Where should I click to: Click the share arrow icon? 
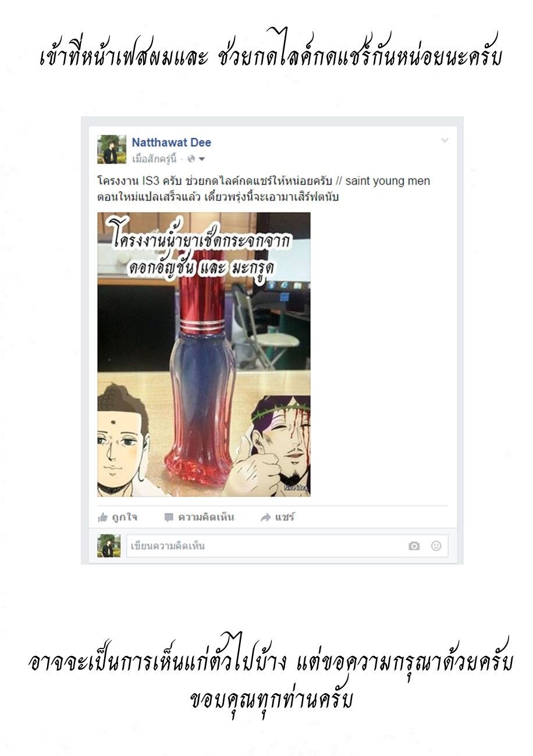coord(265,518)
